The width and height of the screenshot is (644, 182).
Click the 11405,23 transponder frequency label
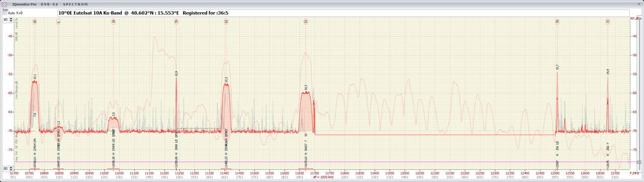pos(226,162)
